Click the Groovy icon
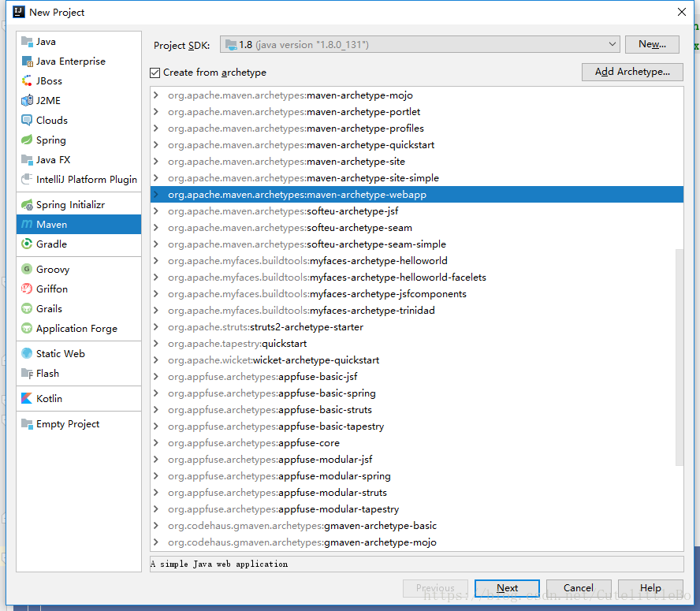 tap(27, 269)
